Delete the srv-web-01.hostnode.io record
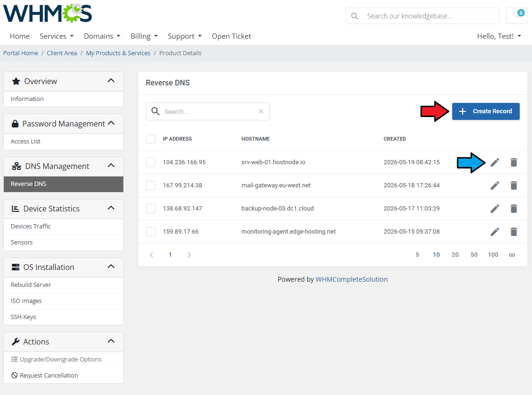 (514, 162)
